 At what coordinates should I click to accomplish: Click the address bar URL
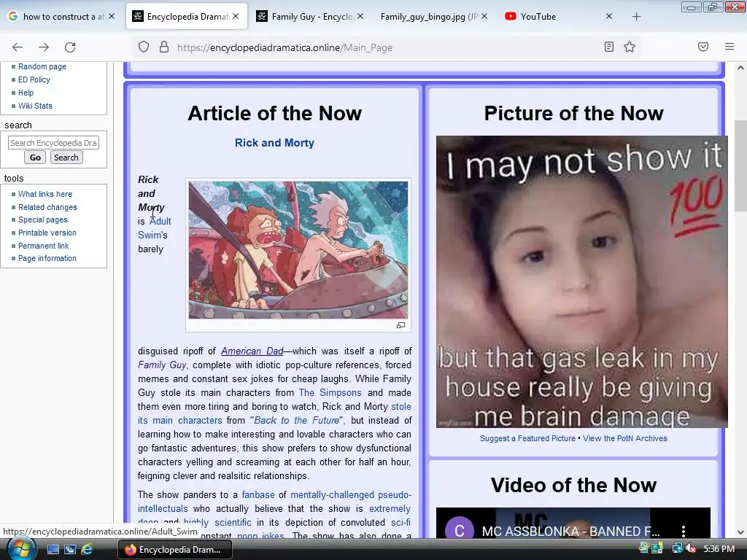coord(285,47)
